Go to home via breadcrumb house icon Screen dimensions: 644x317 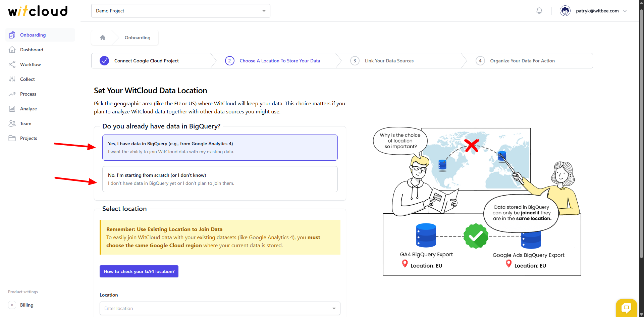point(103,38)
